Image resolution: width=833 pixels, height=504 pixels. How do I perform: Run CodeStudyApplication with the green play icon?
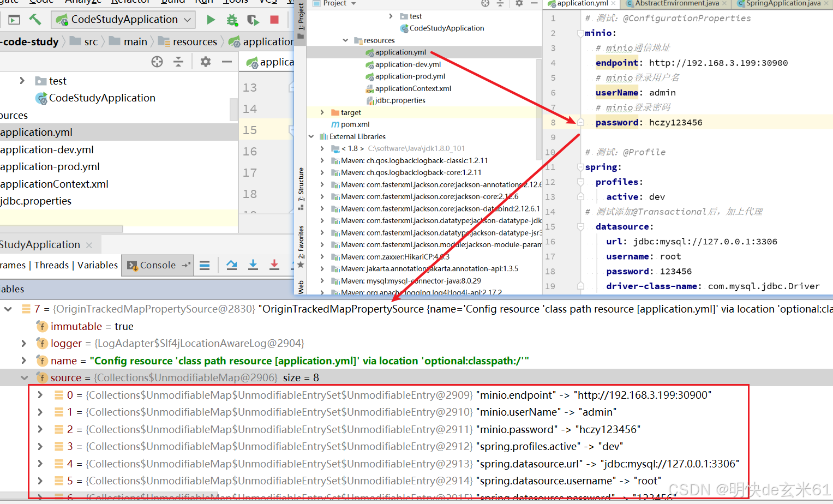pyautogui.click(x=211, y=20)
